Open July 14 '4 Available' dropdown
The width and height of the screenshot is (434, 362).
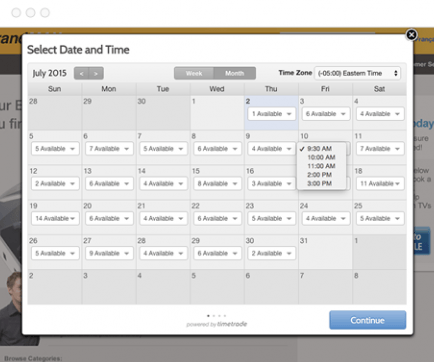pos(163,184)
